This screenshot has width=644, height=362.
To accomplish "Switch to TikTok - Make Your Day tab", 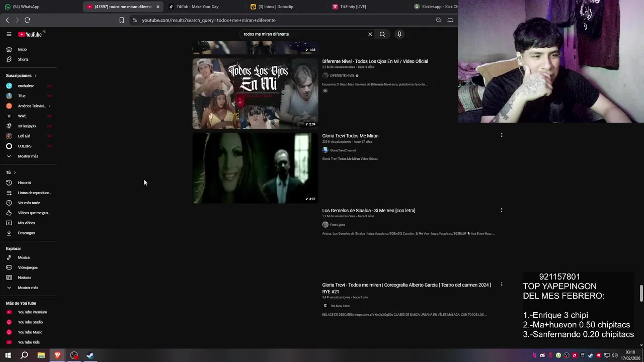I will click(205, 7).
